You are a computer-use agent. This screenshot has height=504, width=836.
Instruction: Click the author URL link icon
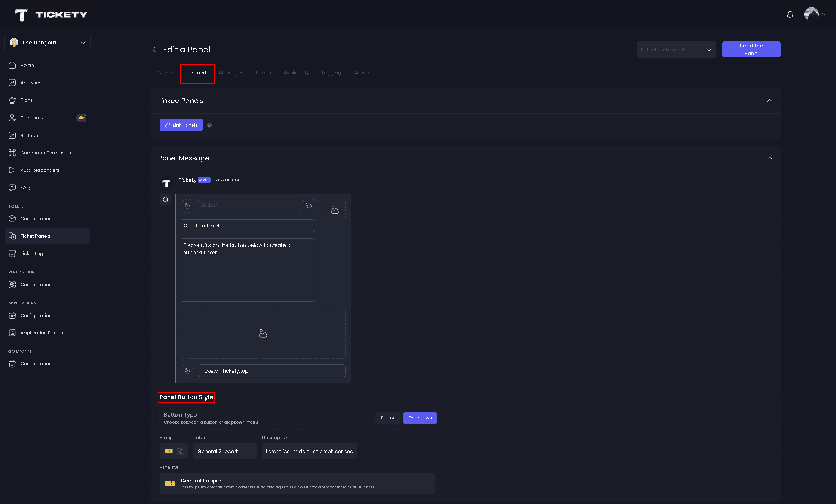click(309, 205)
